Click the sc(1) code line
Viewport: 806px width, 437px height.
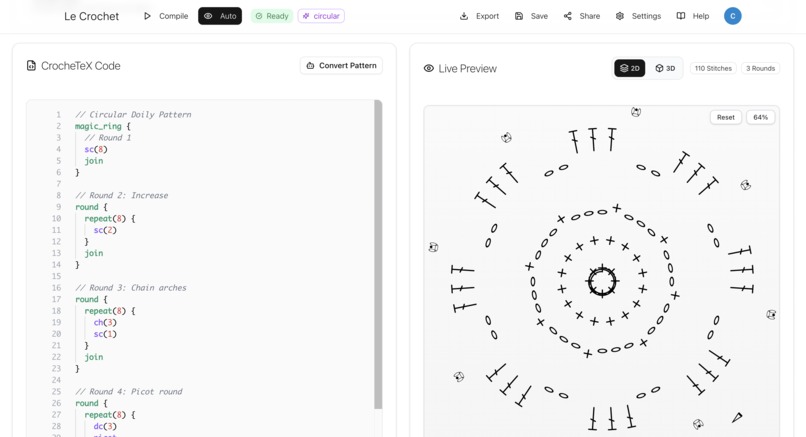coord(105,334)
